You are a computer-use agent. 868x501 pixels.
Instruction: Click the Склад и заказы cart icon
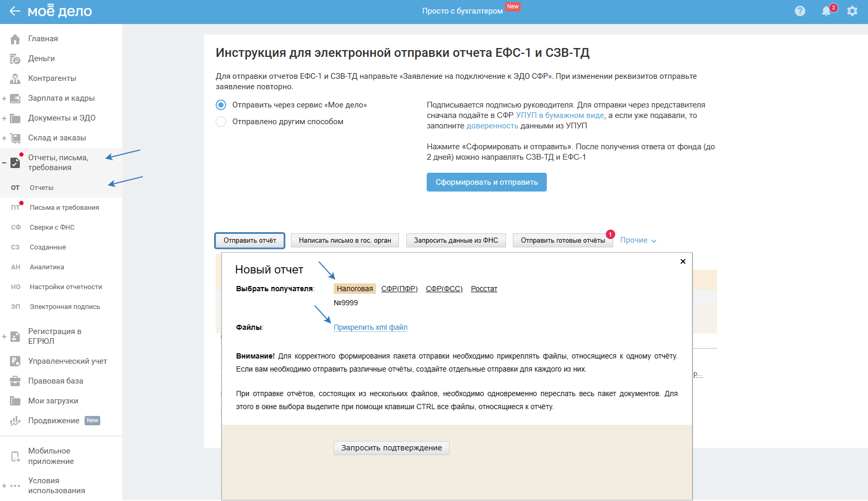coord(15,138)
